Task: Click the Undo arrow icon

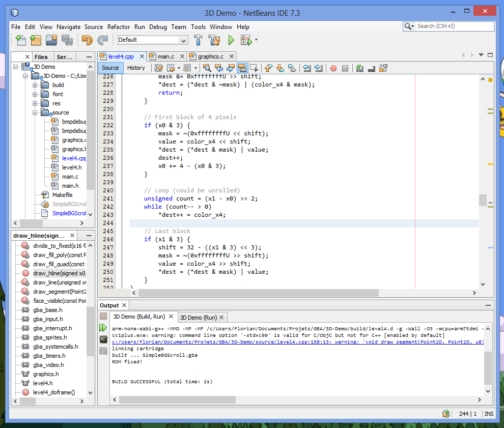Action: tap(87, 40)
